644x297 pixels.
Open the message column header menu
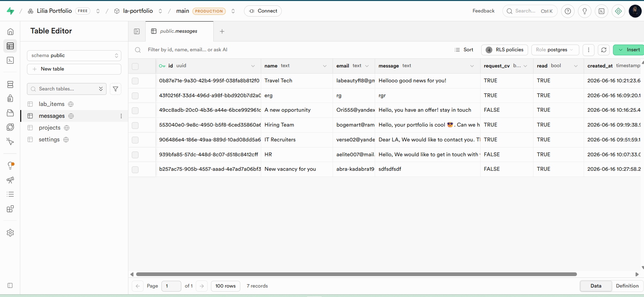[x=472, y=66]
